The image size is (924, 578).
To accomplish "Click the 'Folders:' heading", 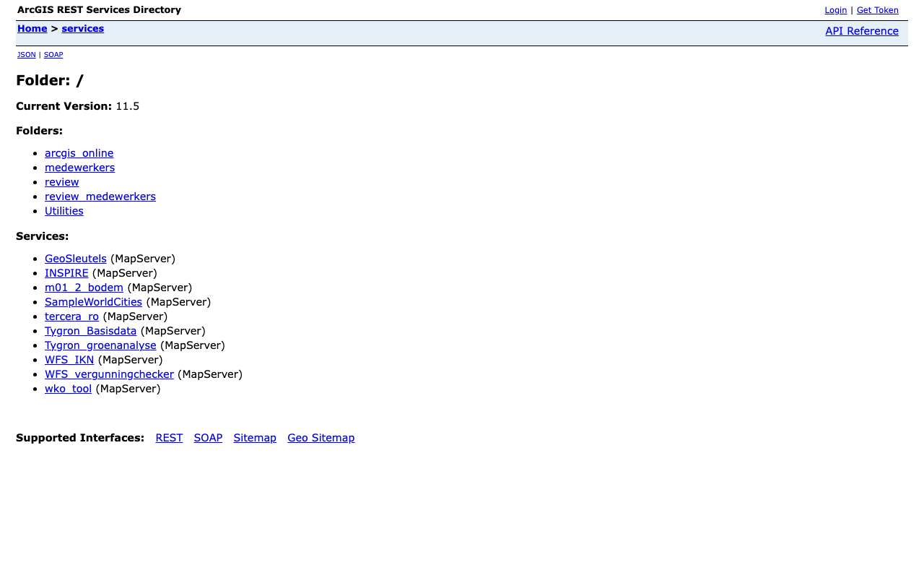I will (x=39, y=131).
